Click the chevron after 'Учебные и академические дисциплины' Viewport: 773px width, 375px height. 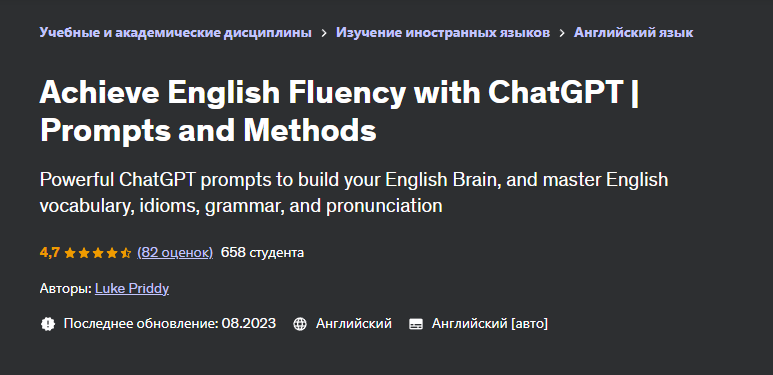(x=324, y=33)
